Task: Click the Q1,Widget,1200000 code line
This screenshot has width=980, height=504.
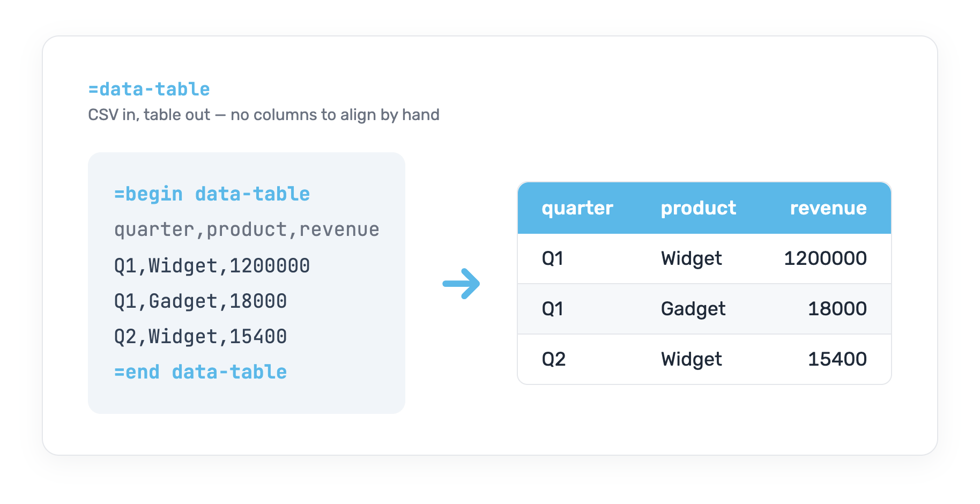Action: pyautogui.click(x=212, y=265)
